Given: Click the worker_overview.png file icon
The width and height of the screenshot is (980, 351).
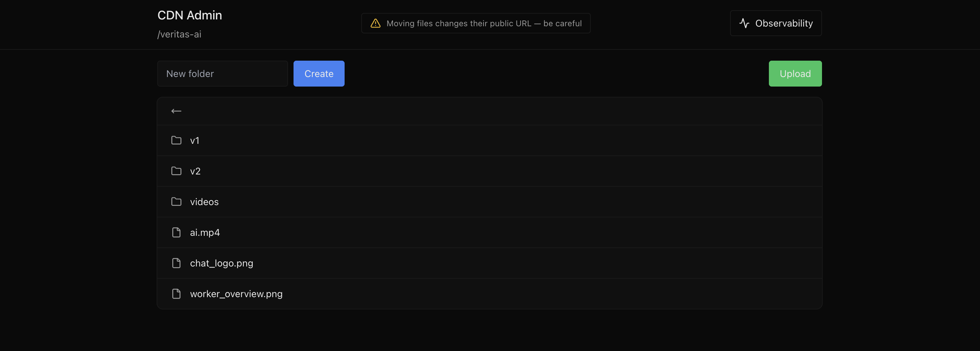Looking at the screenshot, I should pos(176,294).
